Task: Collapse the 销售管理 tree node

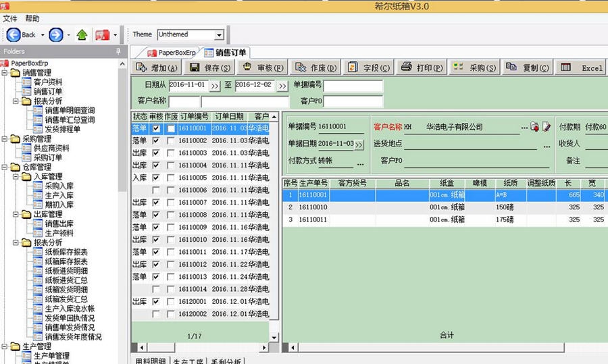Action: click(4, 72)
